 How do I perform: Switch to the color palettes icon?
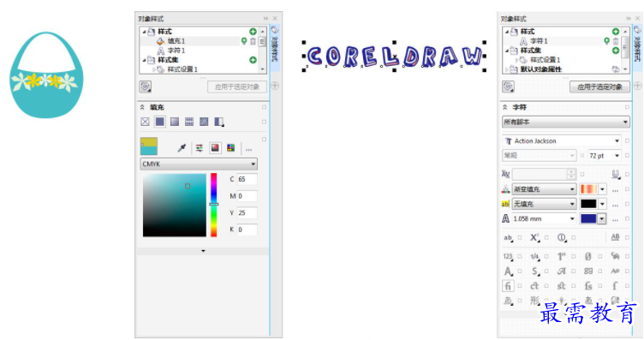click(231, 148)
